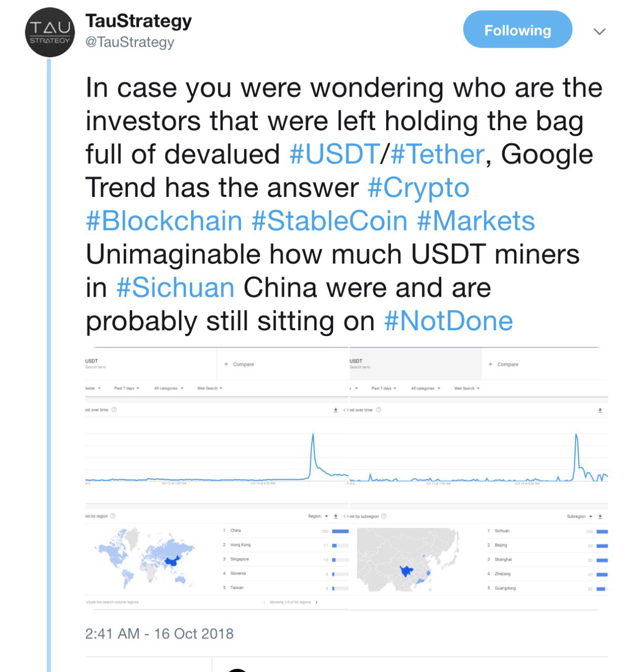The height and width of the screenshot is (672, 636).
Task: Download the interest by subregion data
Action: pos(600,516)
